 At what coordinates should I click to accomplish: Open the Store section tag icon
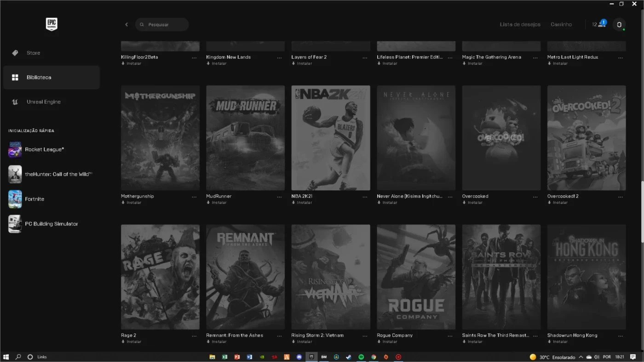pos(15,53)
